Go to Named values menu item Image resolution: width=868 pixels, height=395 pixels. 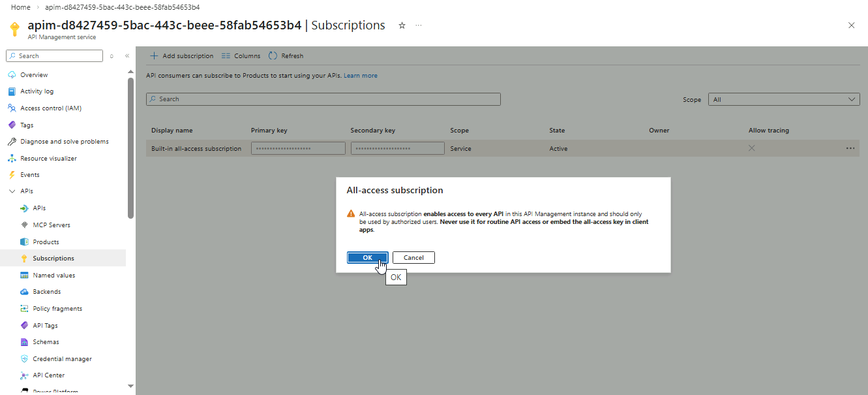(x=53, y=276)
